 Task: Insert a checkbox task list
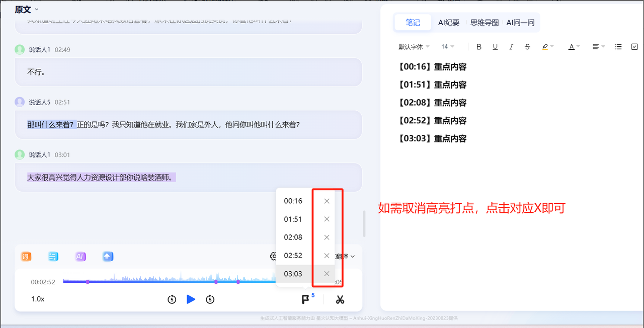(633, 47)
